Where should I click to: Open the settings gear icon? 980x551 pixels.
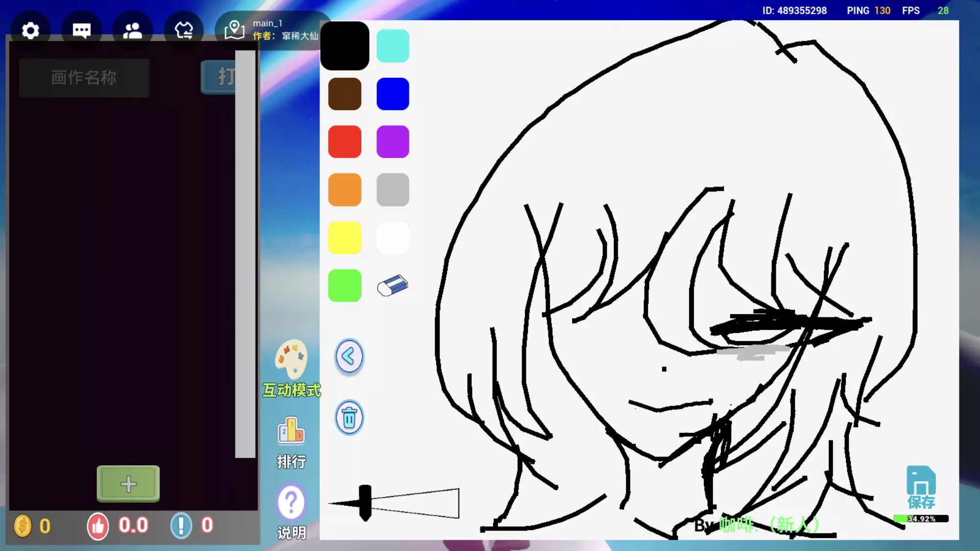coord(30,30)
